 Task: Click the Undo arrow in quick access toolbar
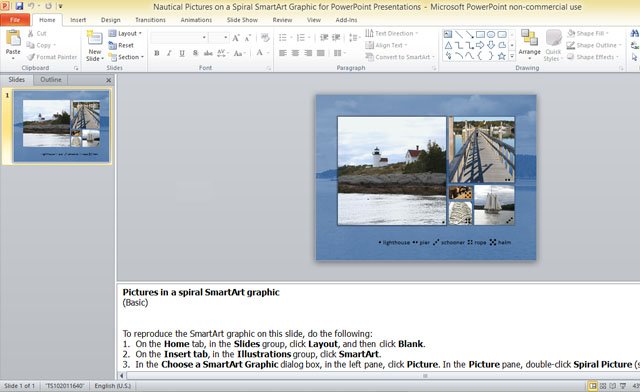pyautogui.click(x=31, y=6)
